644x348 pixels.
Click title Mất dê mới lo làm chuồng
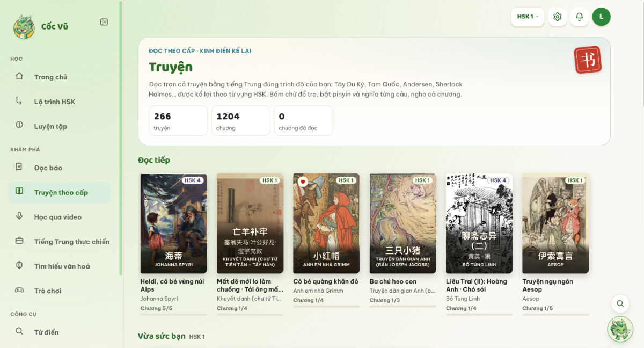click(x=250, y=285)
